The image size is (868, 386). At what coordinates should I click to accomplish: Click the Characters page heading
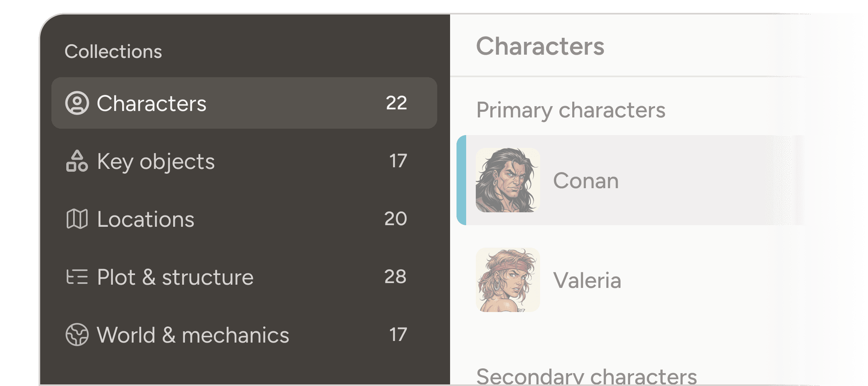click(x=540, y=47)
